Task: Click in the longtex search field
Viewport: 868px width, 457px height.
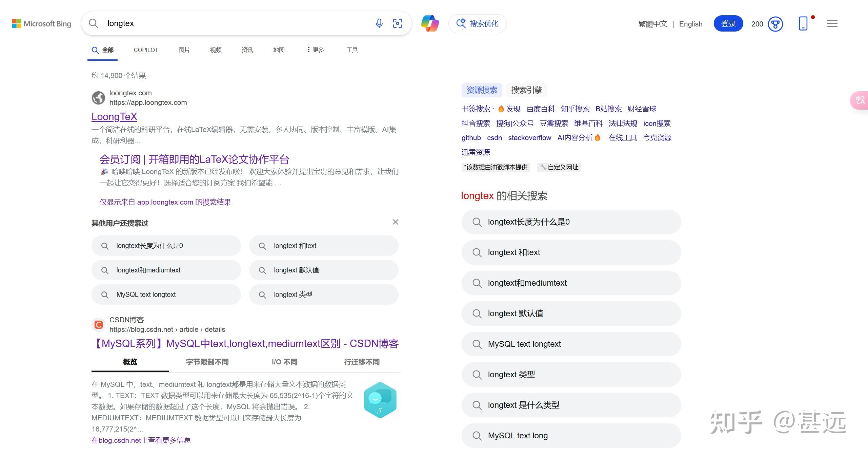Action: 237,23
